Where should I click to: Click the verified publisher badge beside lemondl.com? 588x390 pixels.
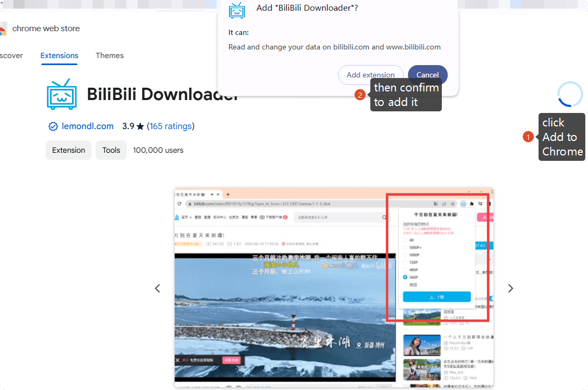point(53,126)
